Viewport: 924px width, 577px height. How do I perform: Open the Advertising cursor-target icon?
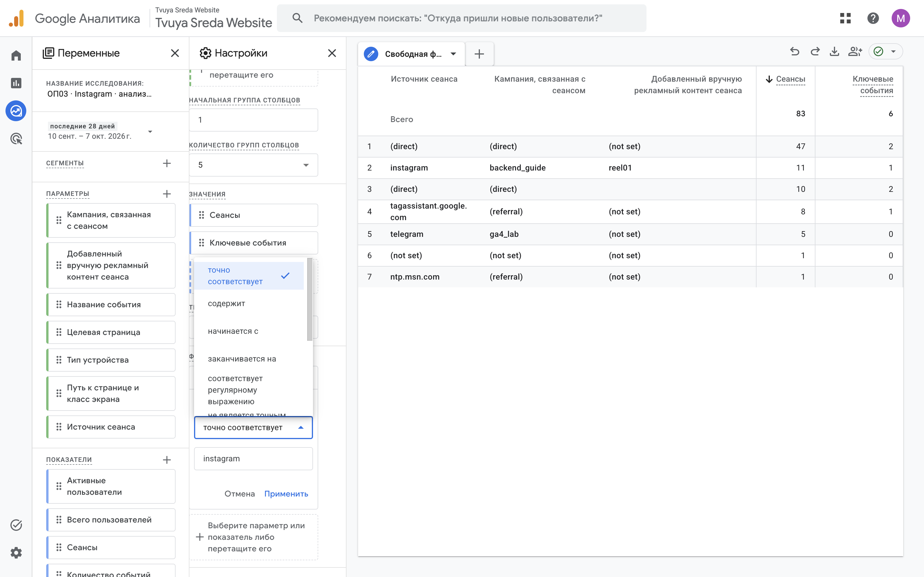[16, 138]
